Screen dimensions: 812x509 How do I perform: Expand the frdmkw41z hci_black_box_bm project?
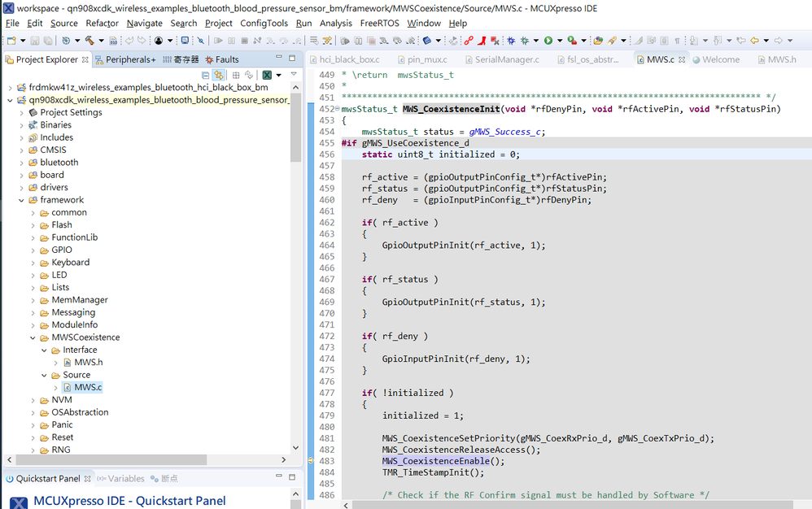(x=10, y=88)
